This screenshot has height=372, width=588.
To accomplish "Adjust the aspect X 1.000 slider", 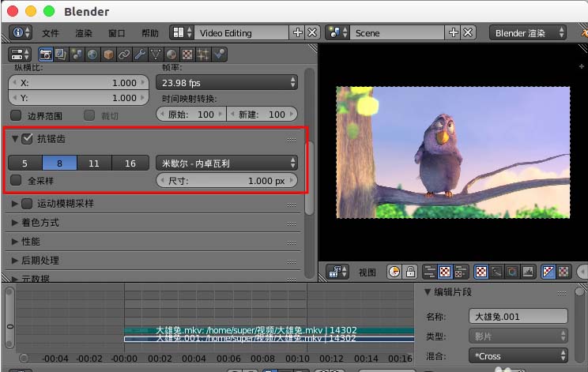I will click(78, 83).
